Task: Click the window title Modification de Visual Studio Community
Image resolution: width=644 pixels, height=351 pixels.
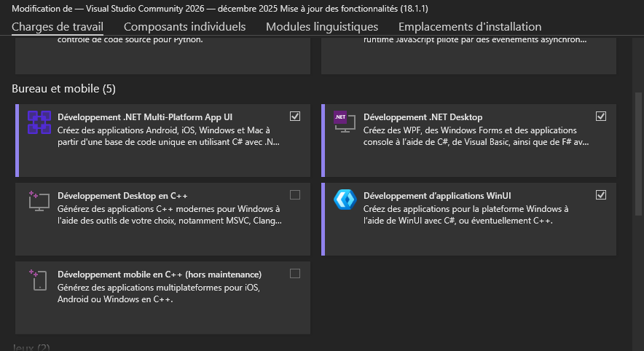Action: tap(220, 9)
